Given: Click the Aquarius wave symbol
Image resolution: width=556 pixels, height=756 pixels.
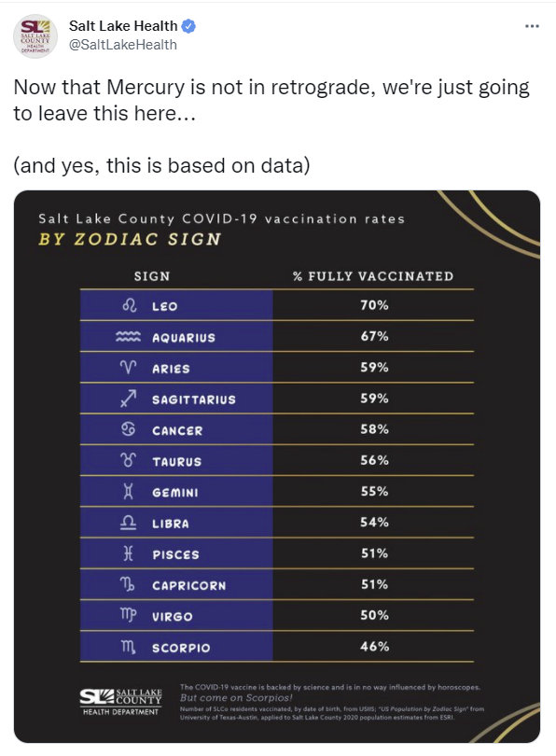Looking at the screenshot, I should [128, 337].
